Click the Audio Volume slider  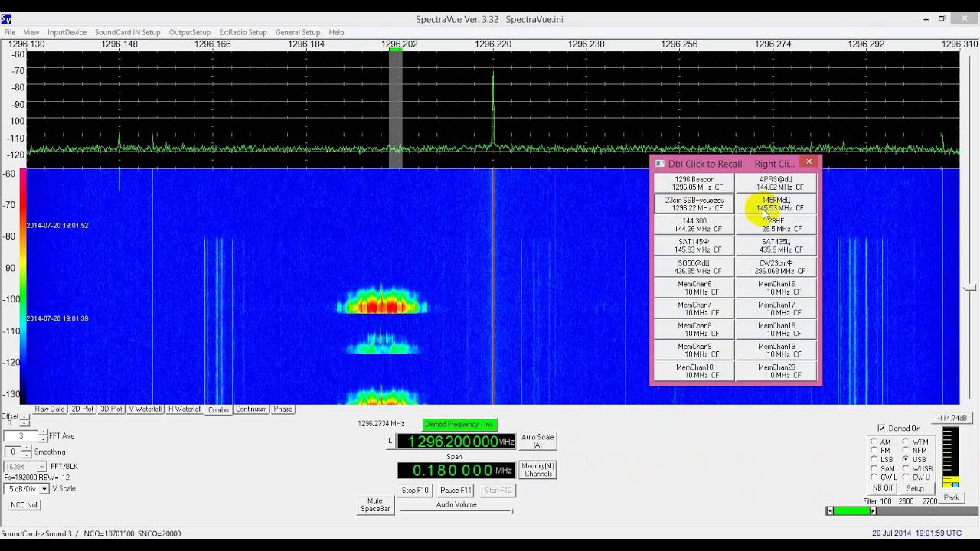pos(456,512)
